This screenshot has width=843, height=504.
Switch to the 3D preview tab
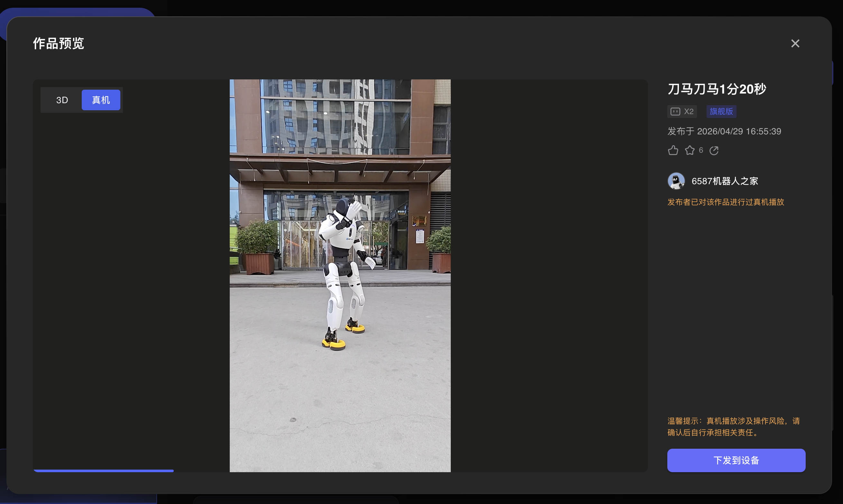point(62,100)
